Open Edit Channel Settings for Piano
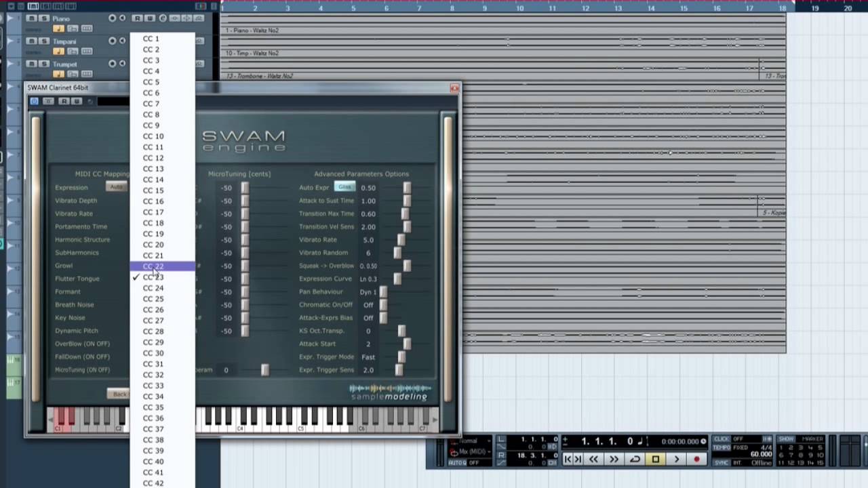 163,18
